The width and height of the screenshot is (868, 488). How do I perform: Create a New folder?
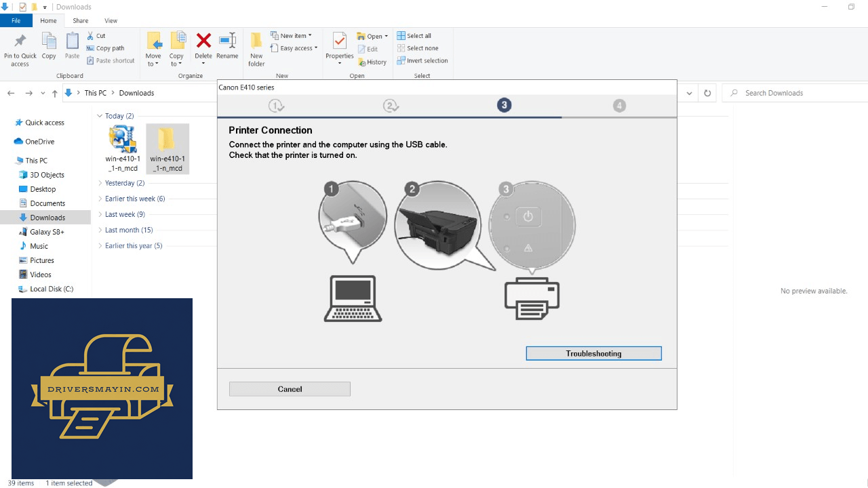(256, 49)
